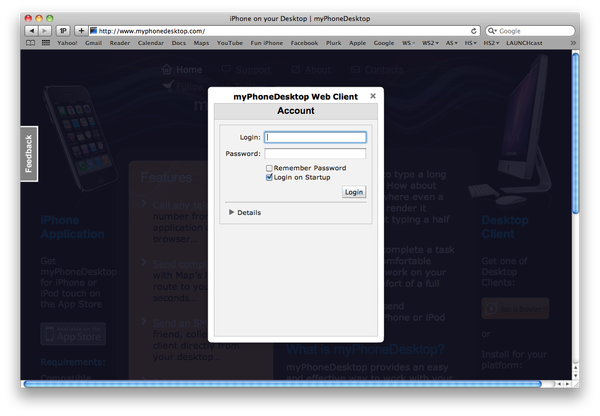The height and width of the screenshot is (416, 600).
Task: Open the HS bookmarks folder dropdown
Action: (x=471, y=43)
